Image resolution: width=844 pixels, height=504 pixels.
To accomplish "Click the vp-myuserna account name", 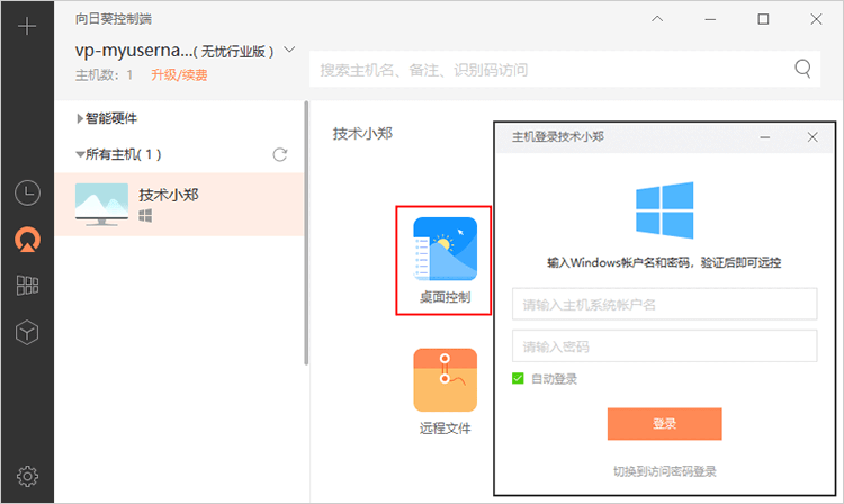I will pos(134,50).
